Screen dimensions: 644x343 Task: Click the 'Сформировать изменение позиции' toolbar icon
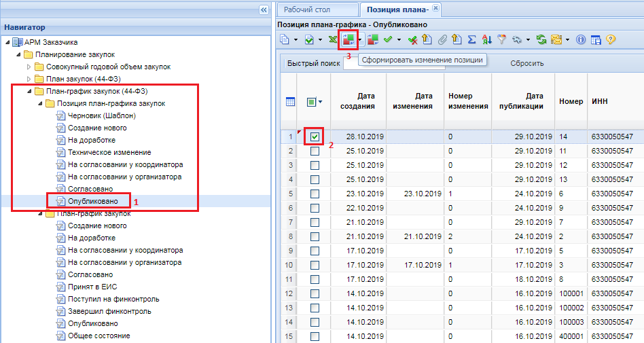(x=347, y=39)
